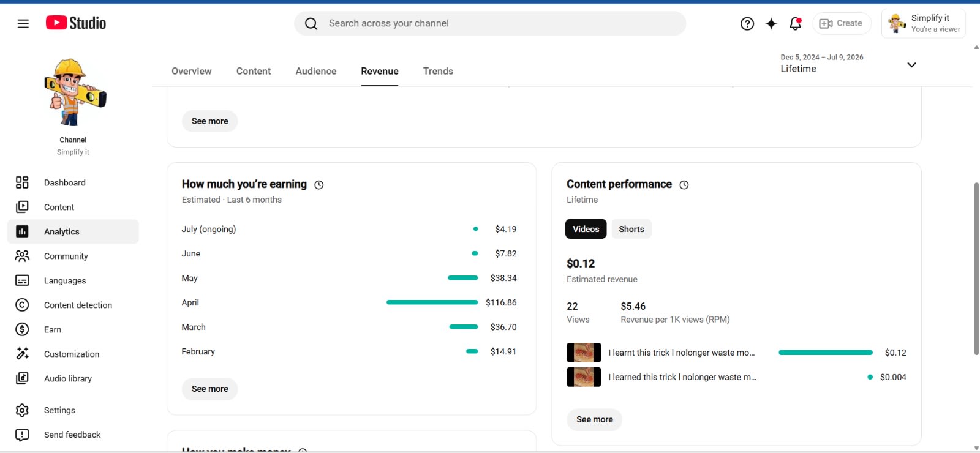The height and width of the screenshot is (453, 980).
Task: Select Analytics in the sidebar
Action: 73,231
